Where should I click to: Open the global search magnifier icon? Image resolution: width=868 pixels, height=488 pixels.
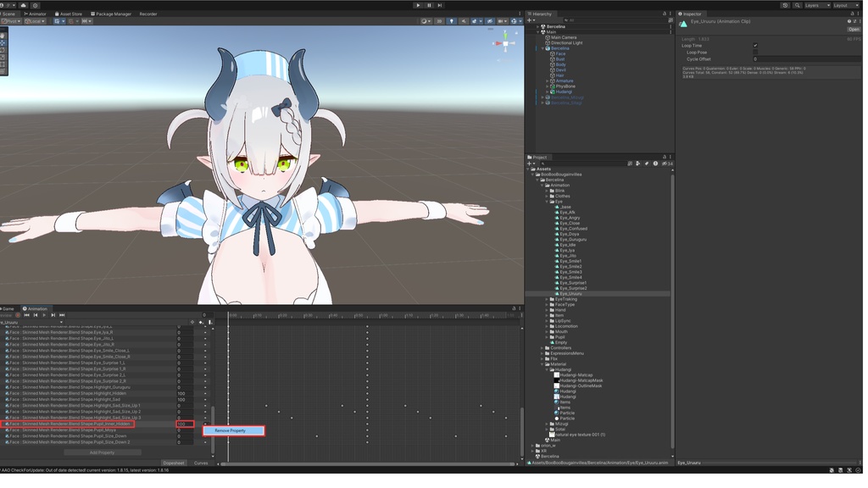click(797, 5)
